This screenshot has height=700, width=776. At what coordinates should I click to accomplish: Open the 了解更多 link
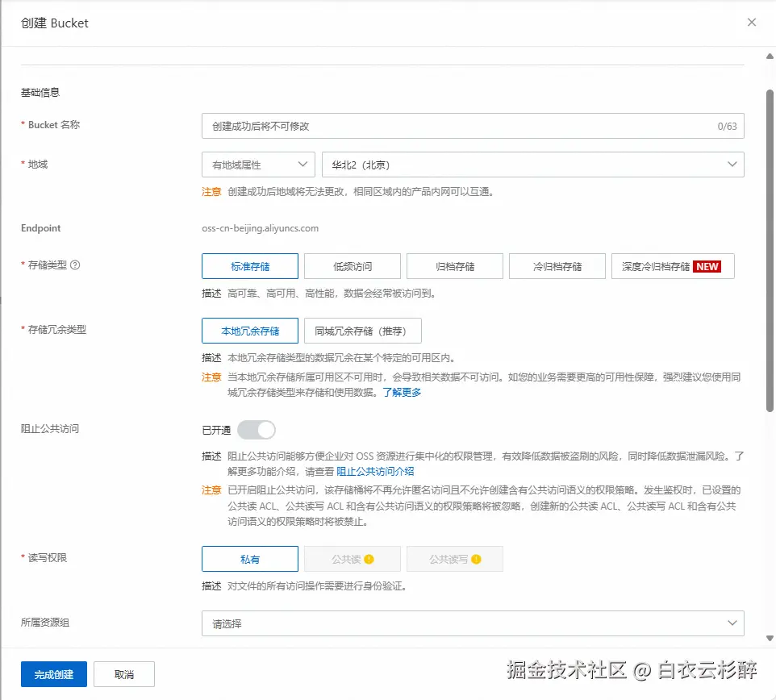[402, 392]
